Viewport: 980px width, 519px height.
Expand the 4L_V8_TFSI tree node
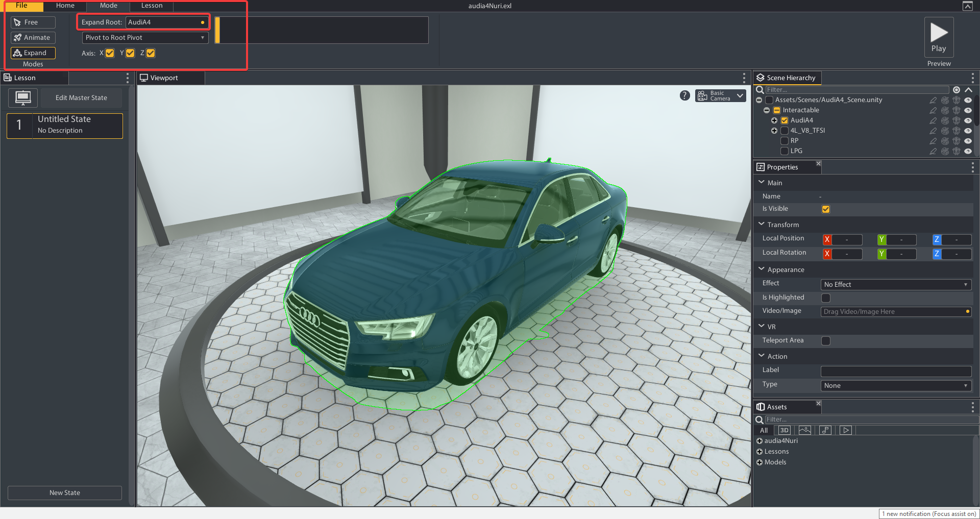click(x=774, y=131)
